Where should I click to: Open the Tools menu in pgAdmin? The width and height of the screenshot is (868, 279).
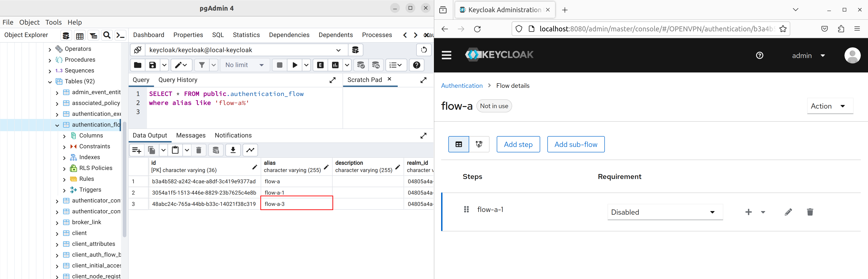point(53,22)
